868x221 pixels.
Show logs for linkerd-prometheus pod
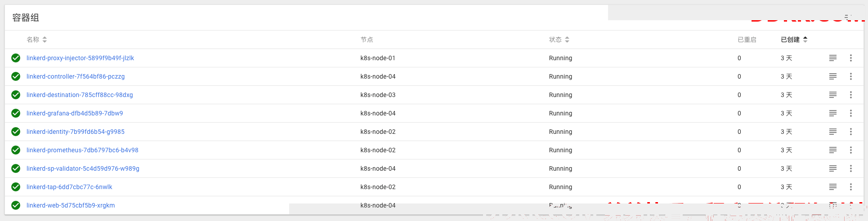point(833,150)
